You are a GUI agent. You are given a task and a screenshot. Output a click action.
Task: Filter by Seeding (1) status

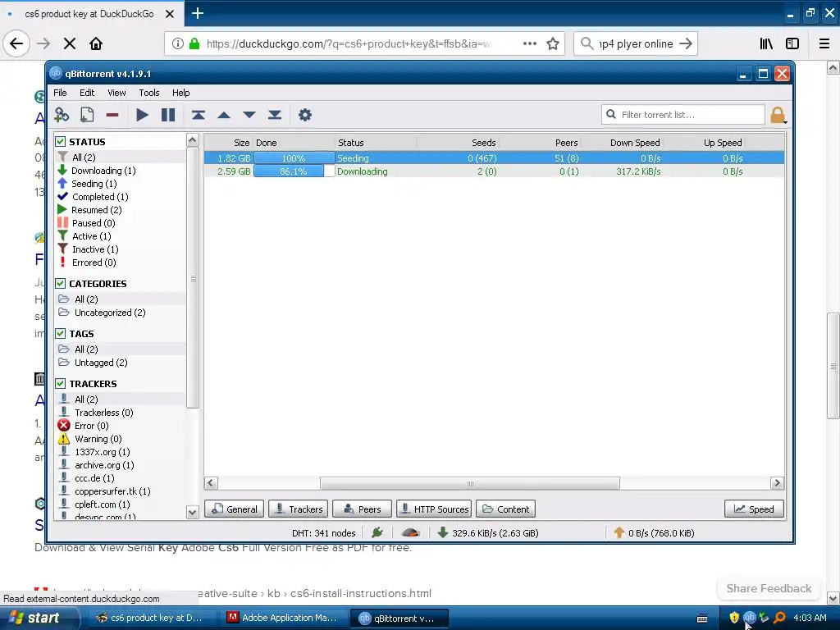click(94, 184)
